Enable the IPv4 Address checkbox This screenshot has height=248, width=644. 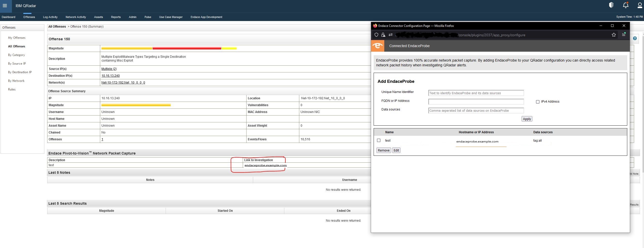[537, 102]
